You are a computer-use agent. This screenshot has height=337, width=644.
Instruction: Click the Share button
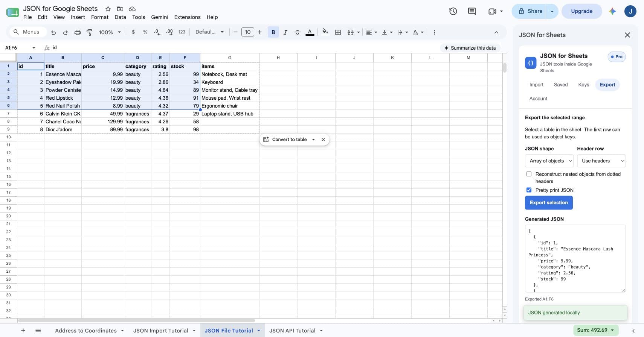pos(530,11)
